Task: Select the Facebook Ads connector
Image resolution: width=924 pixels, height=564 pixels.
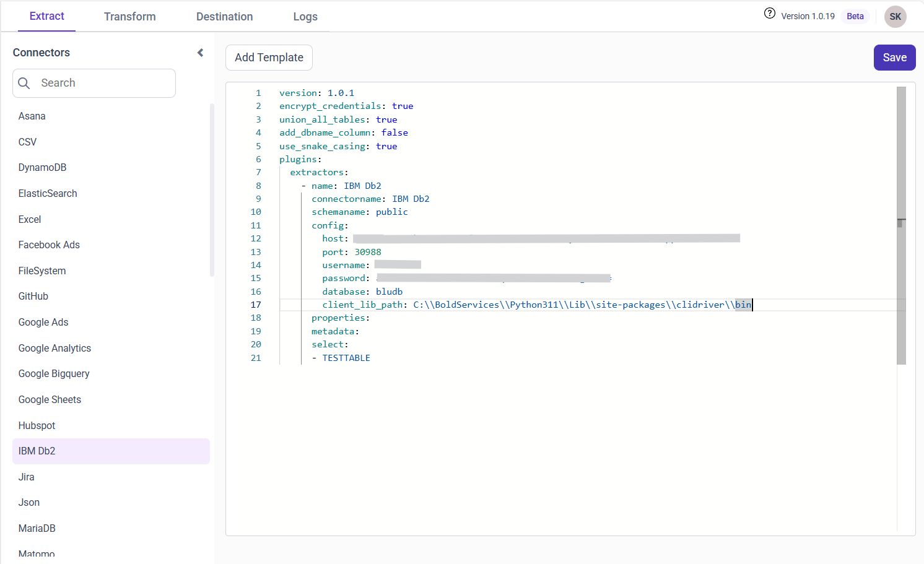Action: [x=48, y=245]
